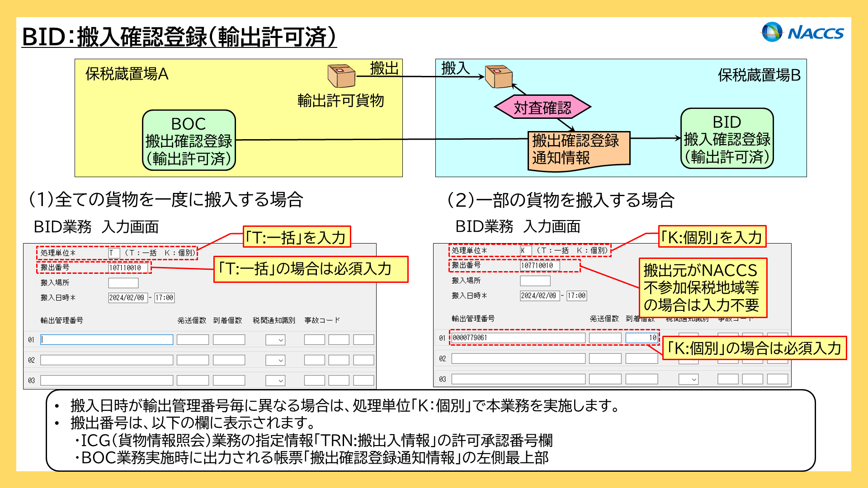Click the 17:00 time field in panel (1)
The width and height of the screenshot is (868, 488).
[x=164, y=298]
